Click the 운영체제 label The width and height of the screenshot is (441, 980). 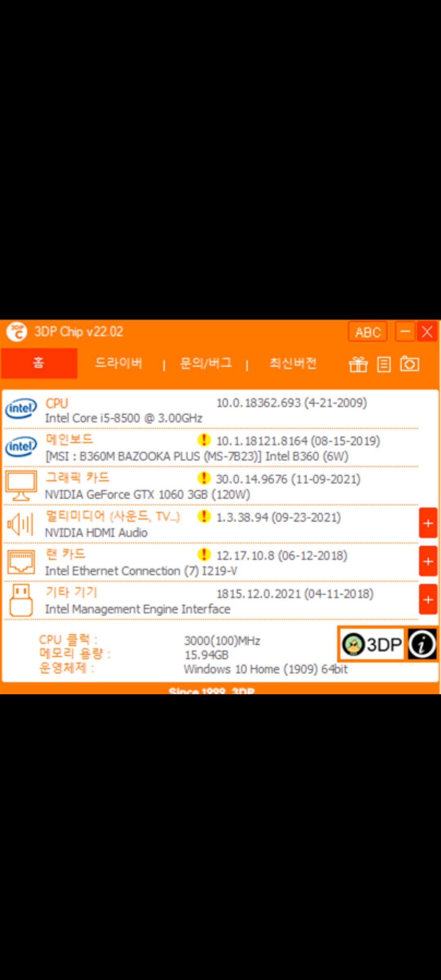[67, 668]
